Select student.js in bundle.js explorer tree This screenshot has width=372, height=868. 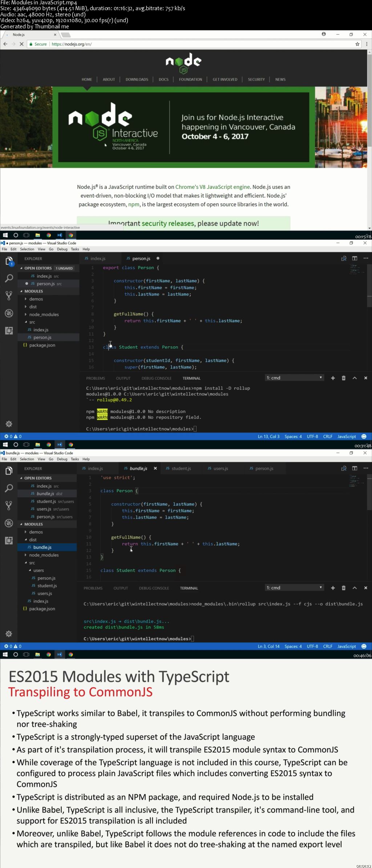pos(47,586)
